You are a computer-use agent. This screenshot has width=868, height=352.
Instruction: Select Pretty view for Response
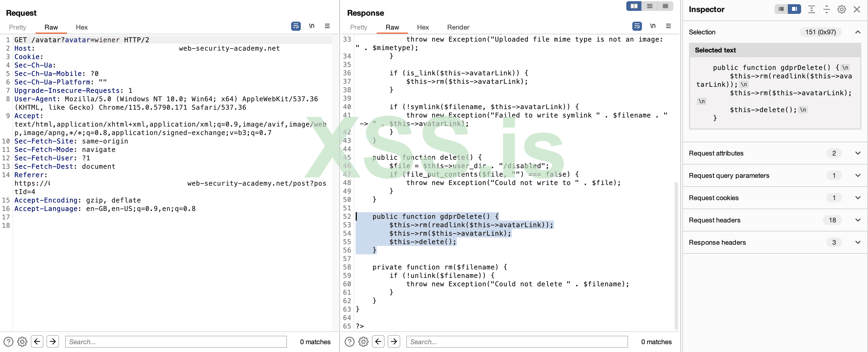pyautogui.click(x=358, y=27)
